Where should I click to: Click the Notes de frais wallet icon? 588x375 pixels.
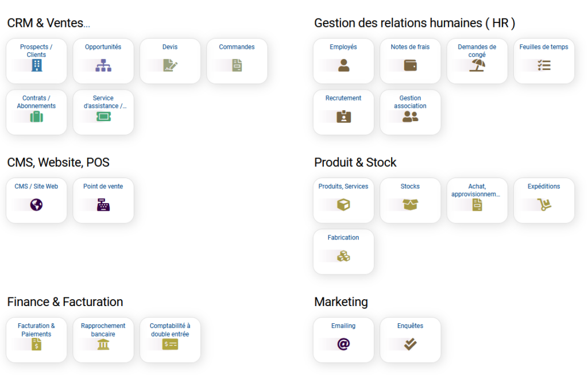coord(410,65)
